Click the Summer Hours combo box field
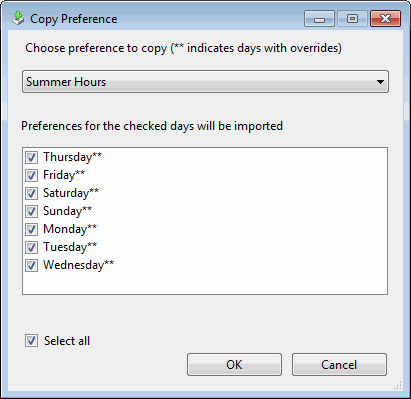 [205, 82]
